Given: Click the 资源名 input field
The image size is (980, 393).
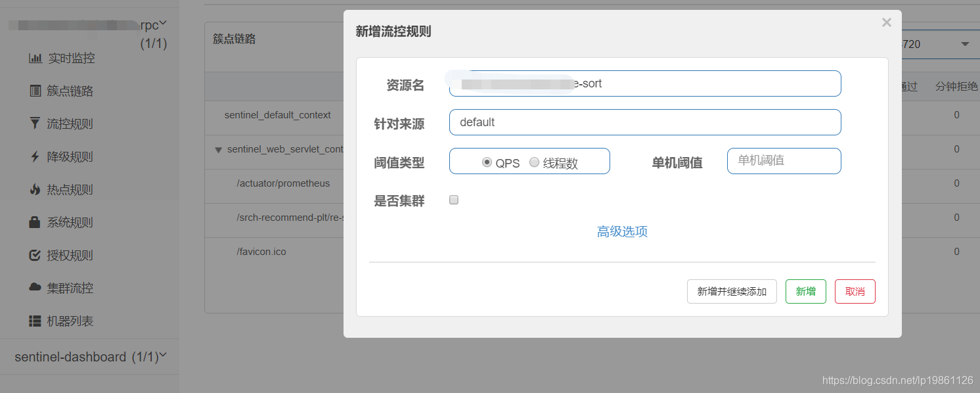Looking at the screenshot, I should click(x=645, y=83).
